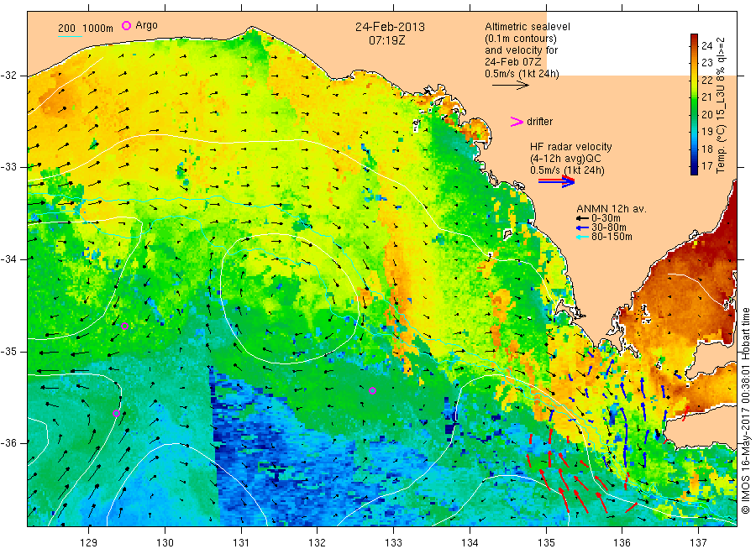
Task: Click the 'HF radar velocity' legend heading
Action: point(571,146)
